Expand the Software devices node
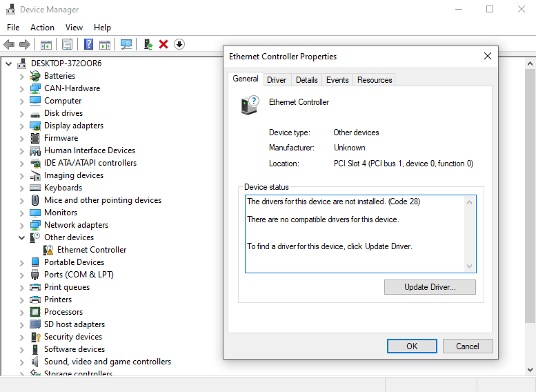The image size is (536, 392). pos(22,350)
